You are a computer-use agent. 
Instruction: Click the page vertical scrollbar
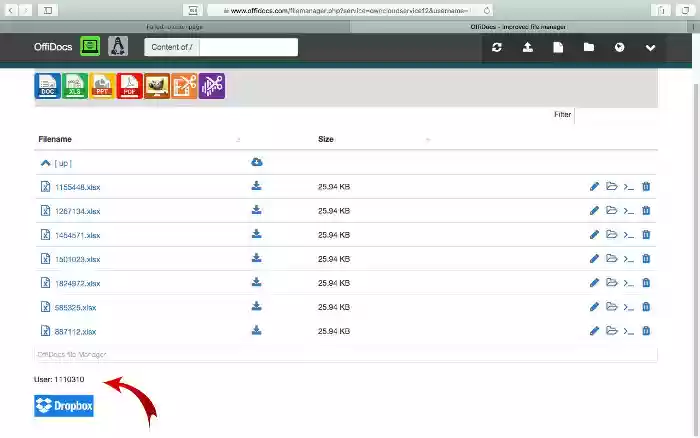696,259
